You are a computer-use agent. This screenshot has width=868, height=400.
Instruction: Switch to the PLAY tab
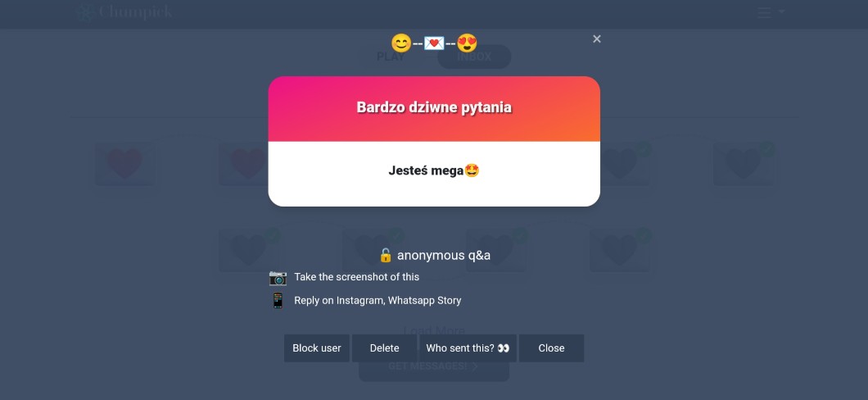391,57
